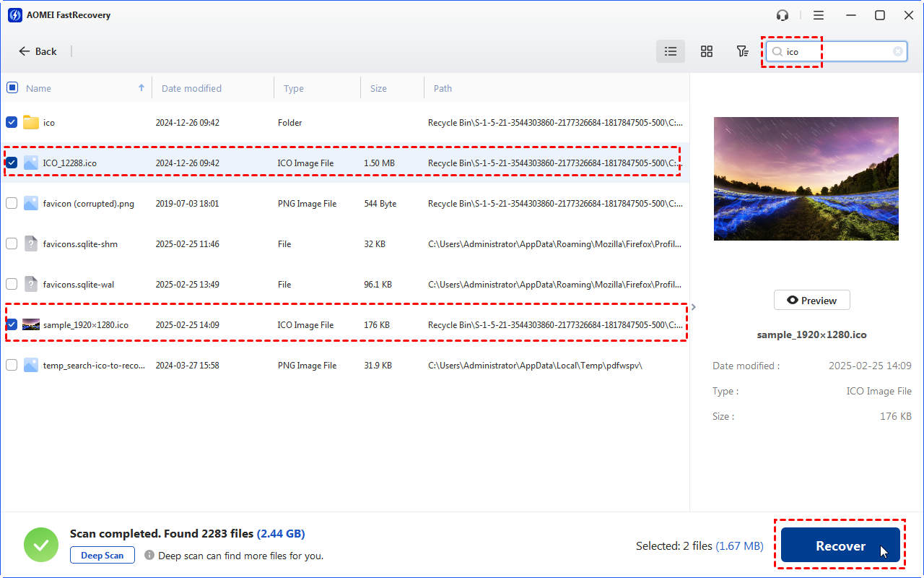Sort by Date modified column
The height and width of the screenshot is (578, 924).
(x=191, y=88)
